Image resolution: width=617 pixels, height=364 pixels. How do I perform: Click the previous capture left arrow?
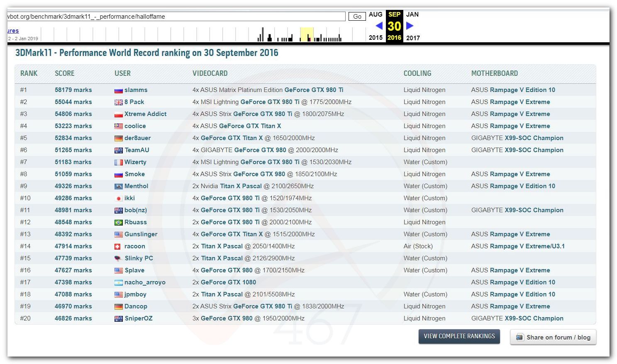[378, 26]
